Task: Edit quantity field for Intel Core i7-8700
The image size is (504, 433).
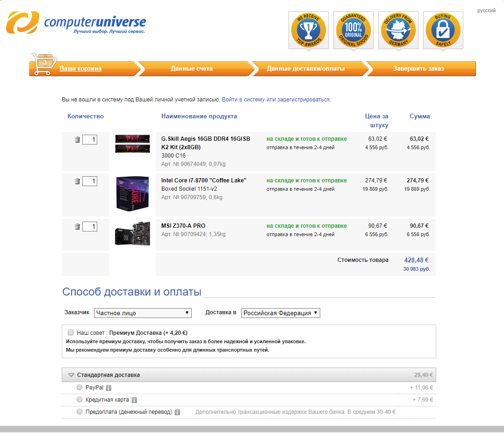Action: point(90,181)
